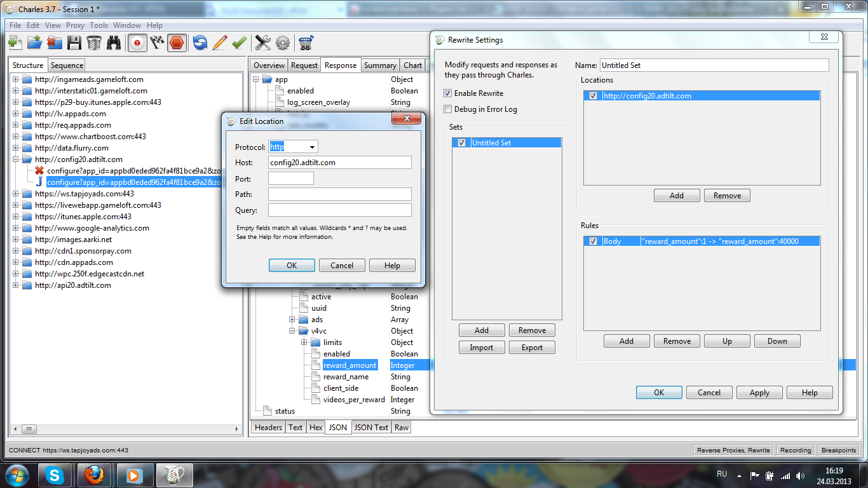This screenshot has height=488, width=868.
Task: Click the Recording status bar button
Action: pyautogui.click(x=796, y=451)
